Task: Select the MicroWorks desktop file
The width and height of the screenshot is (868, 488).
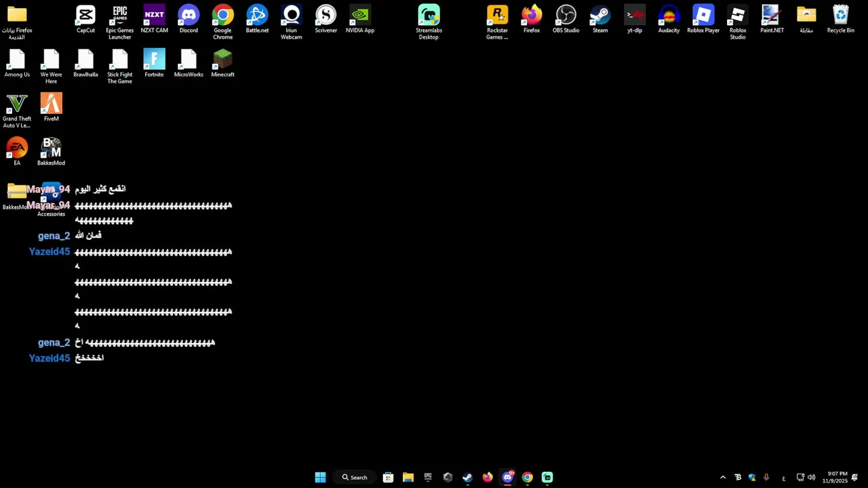Action: point(189,64)
